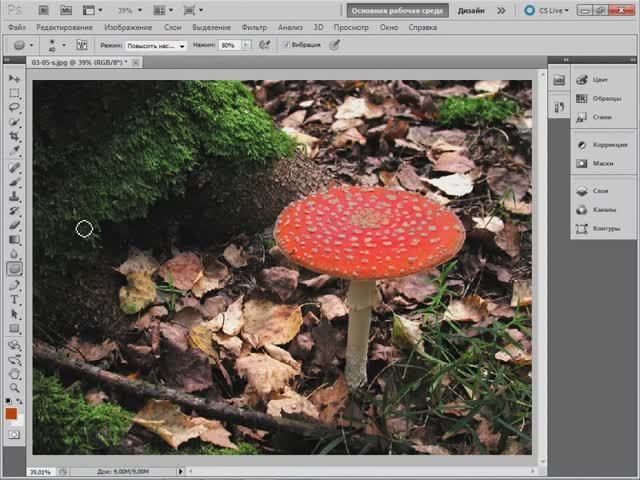Toggle airbrush mode in options bar
Screen dimensions: 640x480
(264, 44)
